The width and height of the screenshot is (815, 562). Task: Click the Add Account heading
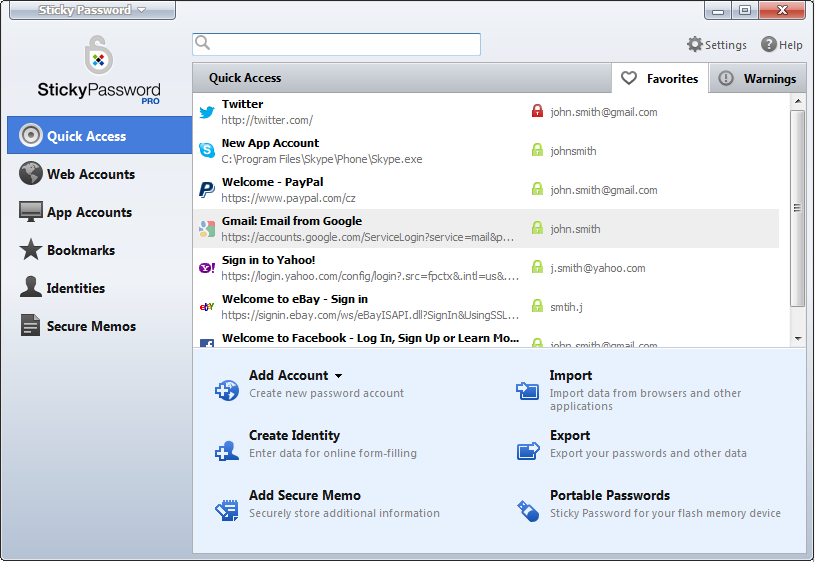[x=288, y=375]
